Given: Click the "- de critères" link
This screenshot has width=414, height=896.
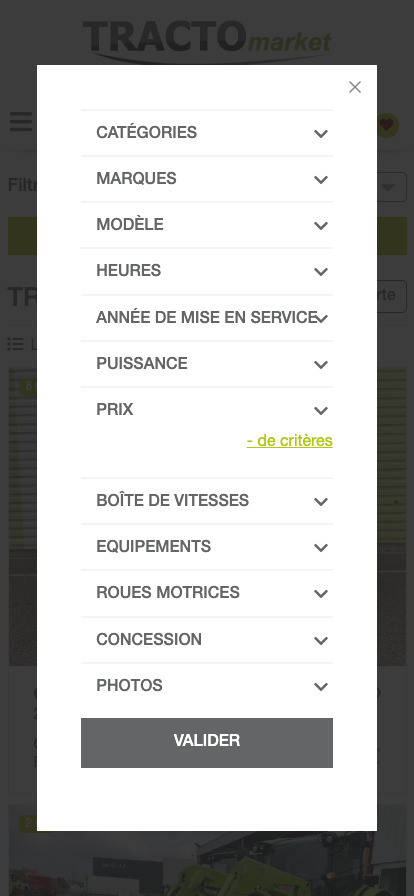Looking at the screenshot, I should [289, 441].
